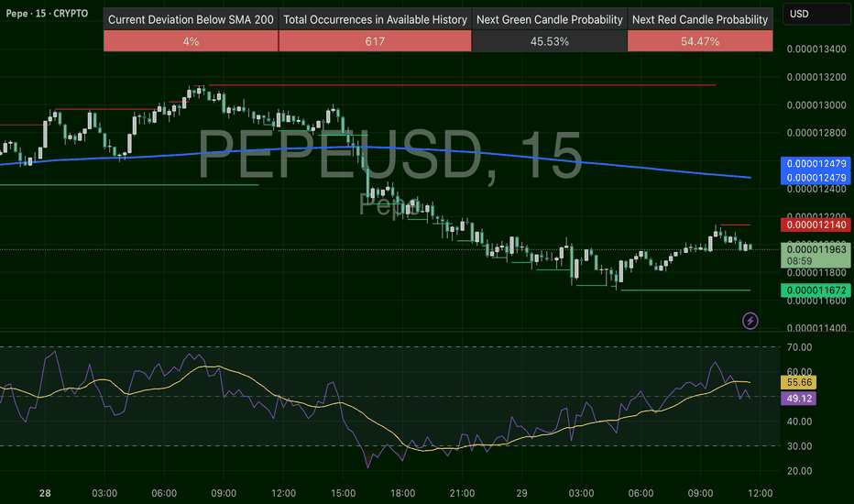Viewport: 854px width, 504px height.
Task: Click the 40.00 RSI axis label
Action: coord(799,422)
